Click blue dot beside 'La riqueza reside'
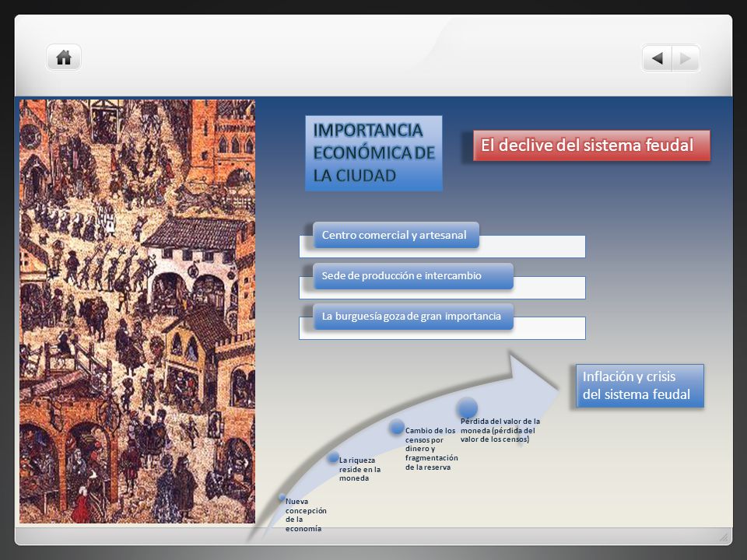This screenshot has height=560, width=747. pyautogui.click(x=334, y=457)
